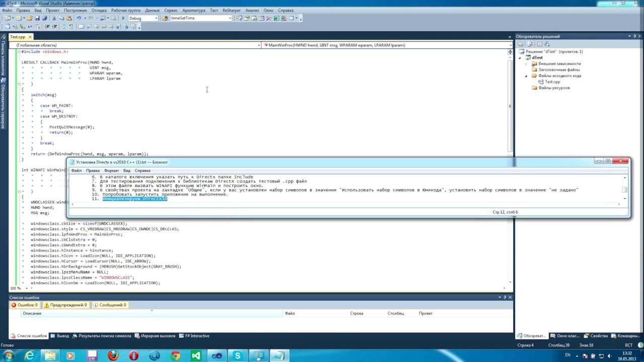Screen dimensions: 644x362
Task: Expand the External Dependencies node
Action: (x=527, y=64)
